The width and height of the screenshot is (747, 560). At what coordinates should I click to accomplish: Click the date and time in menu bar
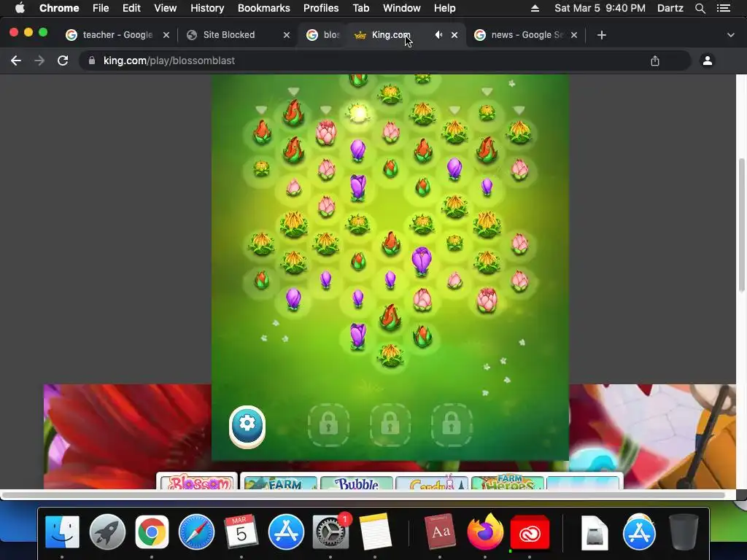[x=600, y=8]
